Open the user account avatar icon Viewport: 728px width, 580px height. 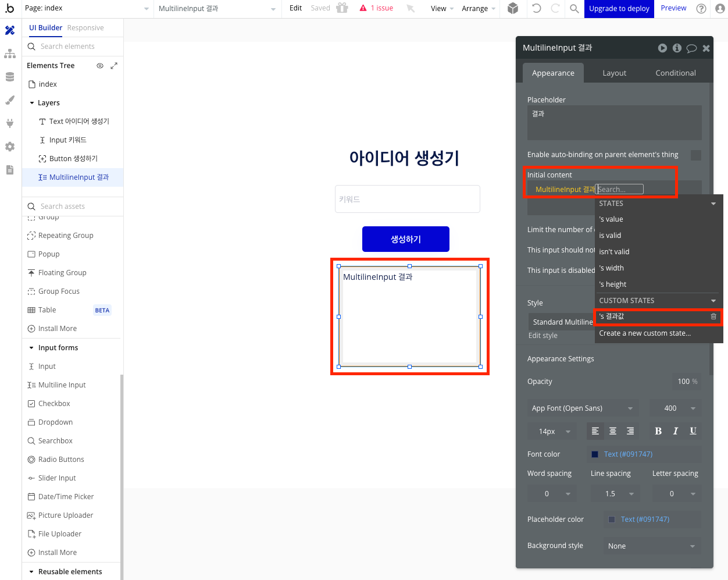[720, 8]
